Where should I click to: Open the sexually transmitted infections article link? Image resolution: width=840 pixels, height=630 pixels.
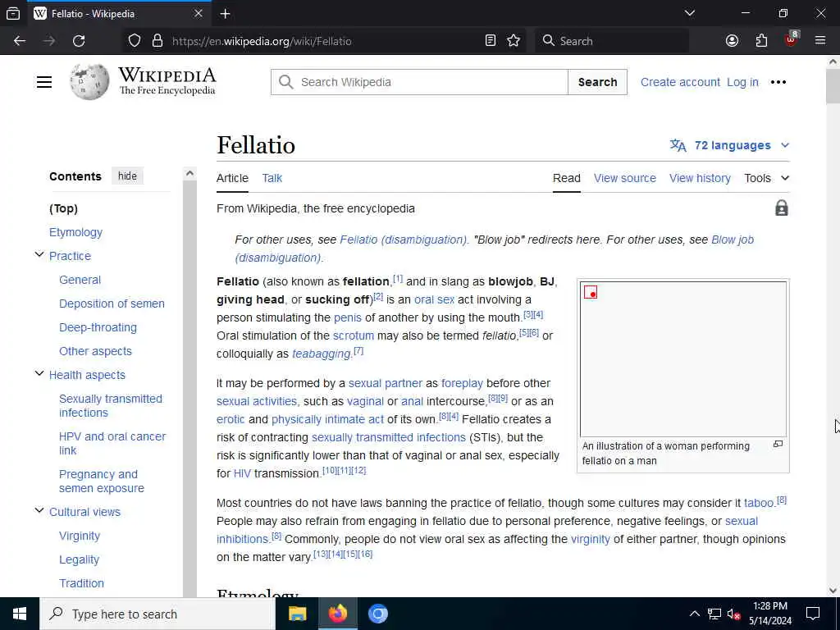click(x=388, y=437)
